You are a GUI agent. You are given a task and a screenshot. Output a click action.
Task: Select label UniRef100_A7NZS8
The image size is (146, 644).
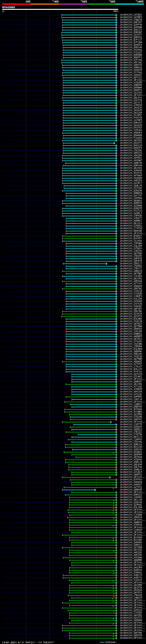click(x=131, y=105)
